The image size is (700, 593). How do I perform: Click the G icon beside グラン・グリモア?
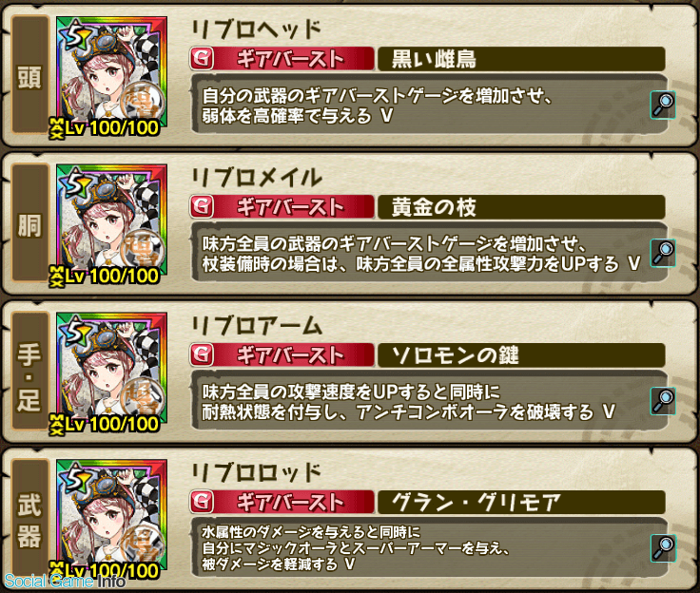click(202, 503)
